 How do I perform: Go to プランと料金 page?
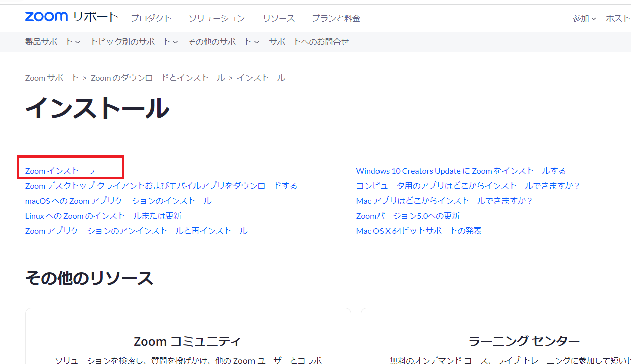tap(336, 18)
